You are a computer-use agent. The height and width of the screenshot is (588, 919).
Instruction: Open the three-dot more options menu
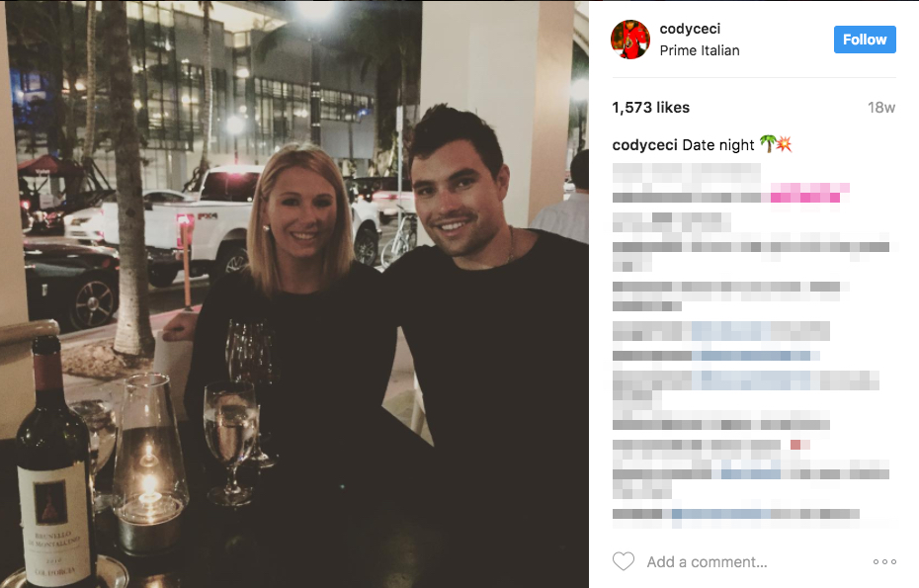pyautogui.click(x=884, y=561)
